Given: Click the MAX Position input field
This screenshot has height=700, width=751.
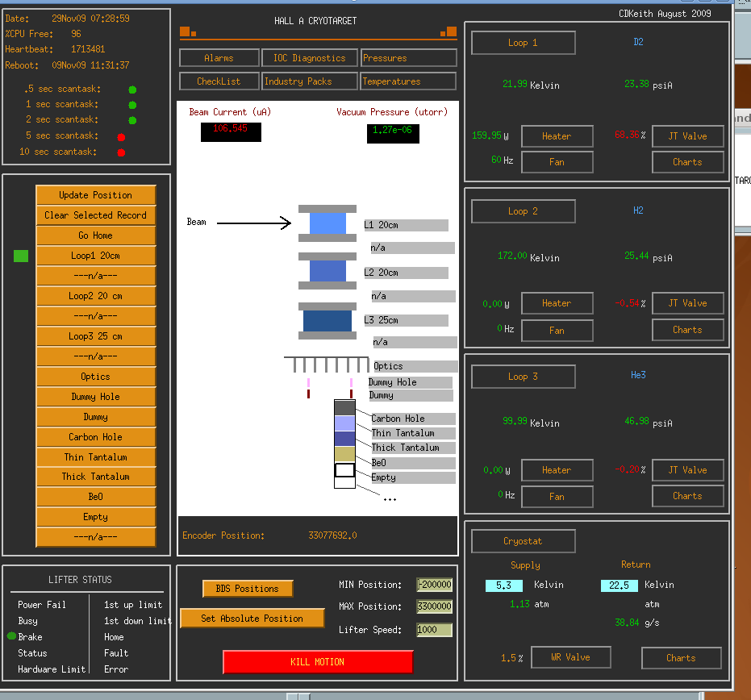Looking at the screenshot, I should pos(435,606).
